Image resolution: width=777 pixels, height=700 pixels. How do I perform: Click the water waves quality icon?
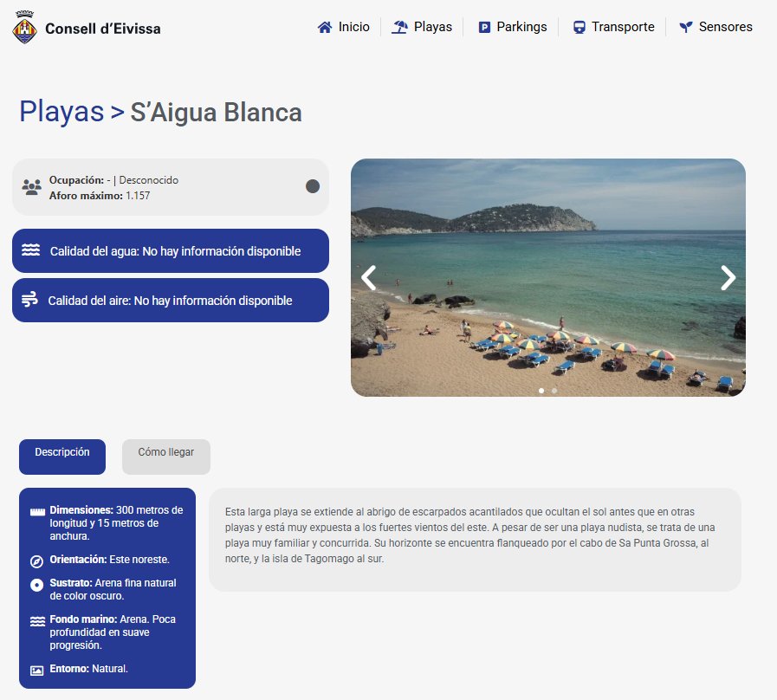pos(31,250)
